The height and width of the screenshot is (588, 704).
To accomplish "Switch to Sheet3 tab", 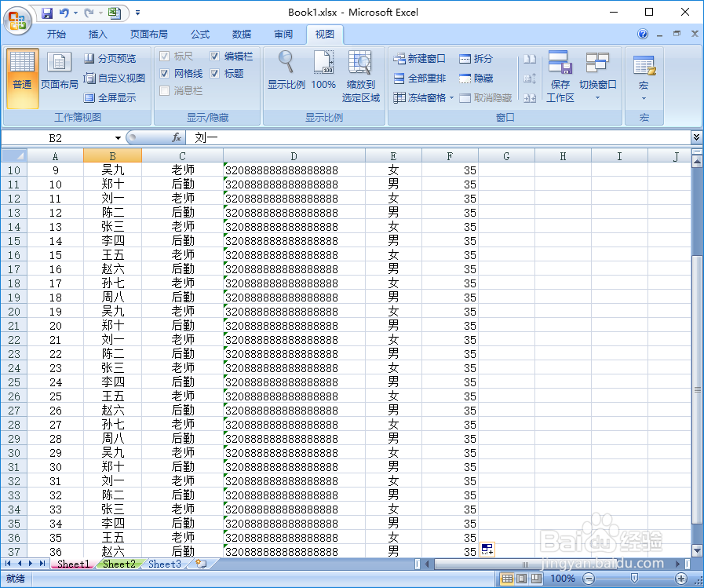I will 165,564.
